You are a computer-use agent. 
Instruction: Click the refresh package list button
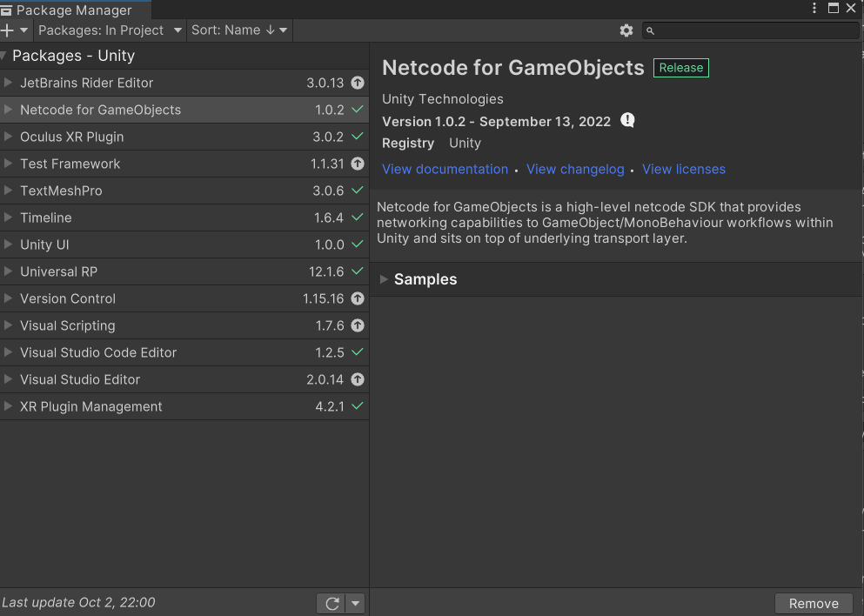(x=332, y=603)
